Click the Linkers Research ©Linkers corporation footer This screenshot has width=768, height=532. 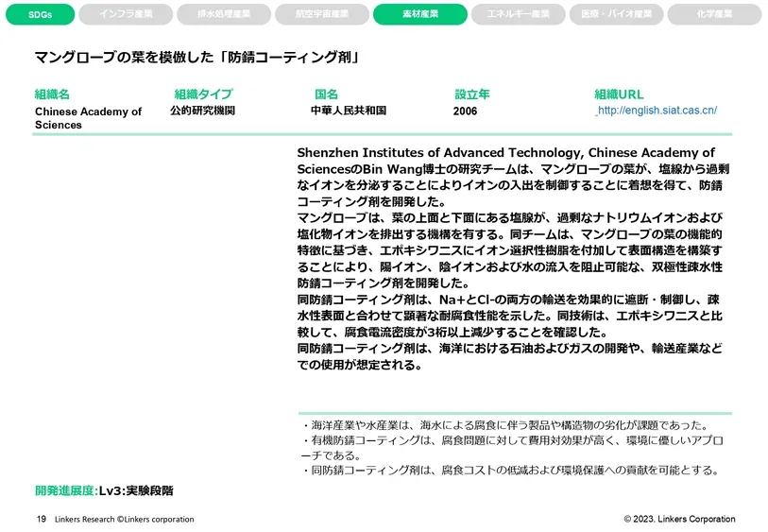125,520
